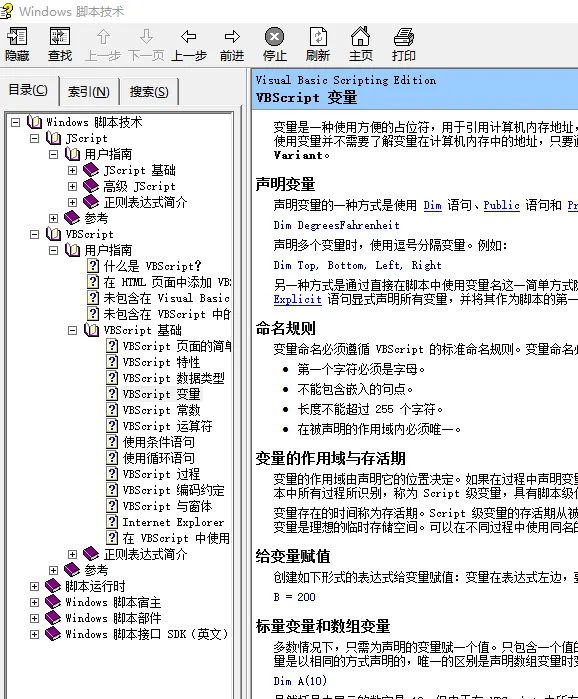Image resolution: width=578 pixels, height=699 pixels.
Task: Click the 前进 (Forward) arrow icon
Action: pyautogui.click(x=232, y=36)
